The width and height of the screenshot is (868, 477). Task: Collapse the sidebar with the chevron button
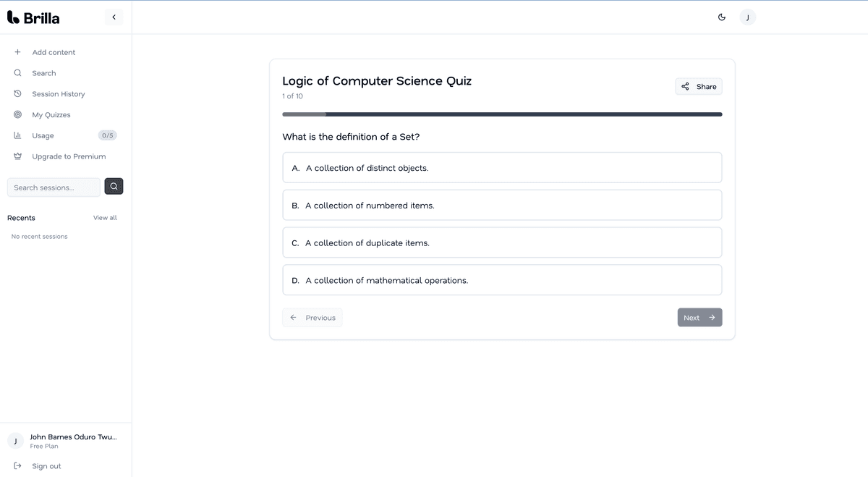[x=114, y=17]
